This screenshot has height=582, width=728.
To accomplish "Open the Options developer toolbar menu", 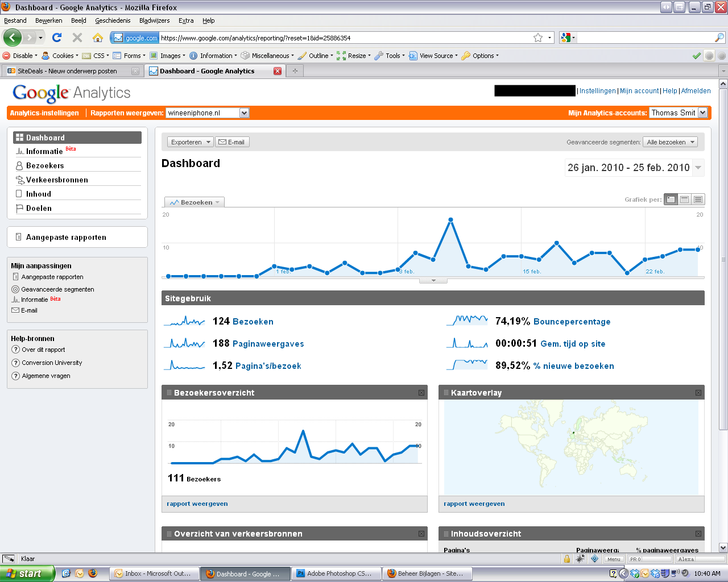I will click(480, 56).
